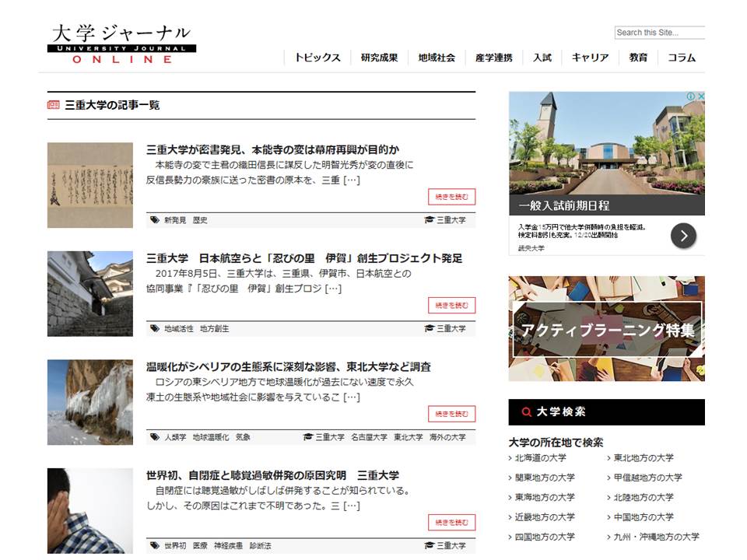Open the キャリア menu item
The height and width of the screenshot is (560, 747).
coord(591,58)
